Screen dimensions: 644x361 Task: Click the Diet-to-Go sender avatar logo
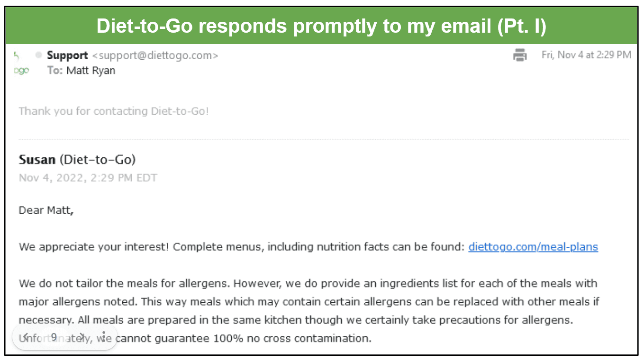pos(21,63)
